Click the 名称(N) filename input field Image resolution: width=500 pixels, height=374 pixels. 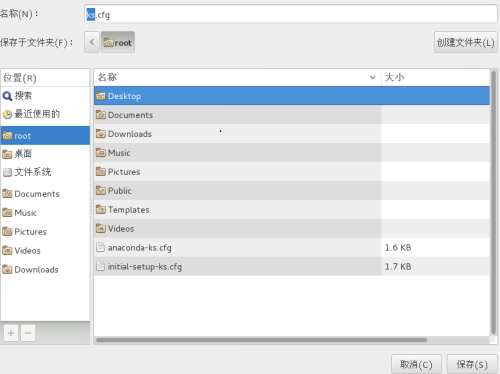point(291,14)
